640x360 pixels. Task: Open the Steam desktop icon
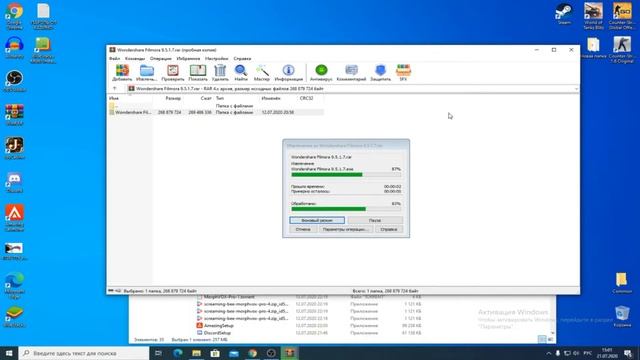click(x=564, y=14)
